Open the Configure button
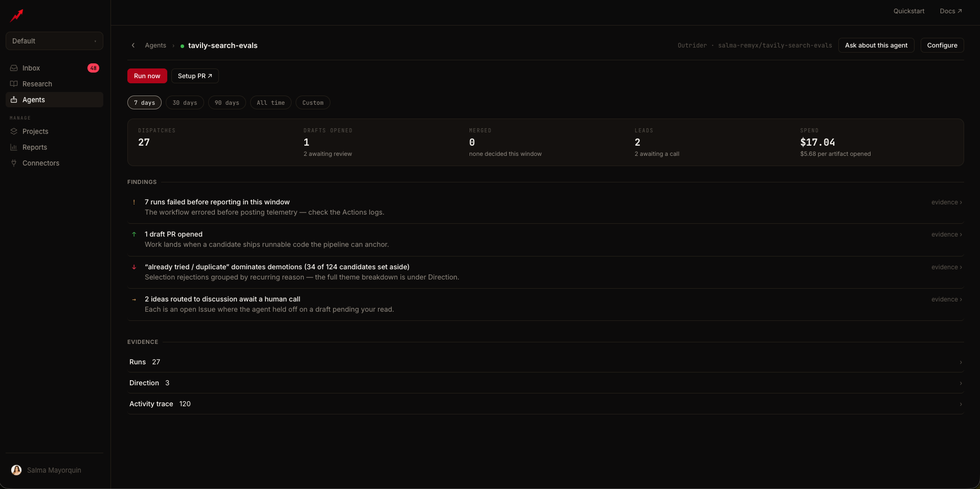980x489 pixels. pos(942,45)
